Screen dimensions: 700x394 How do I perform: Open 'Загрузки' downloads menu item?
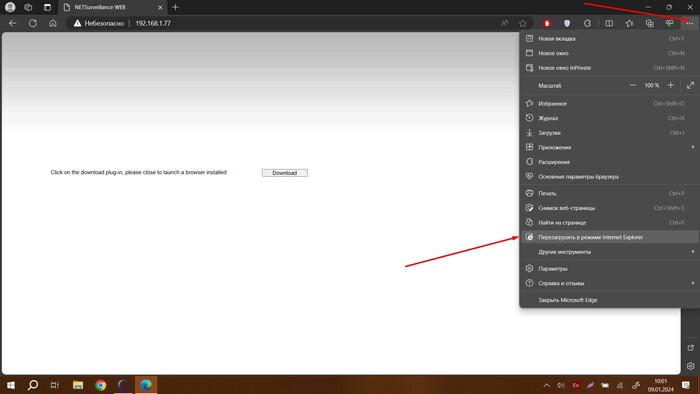pos(609,133)
